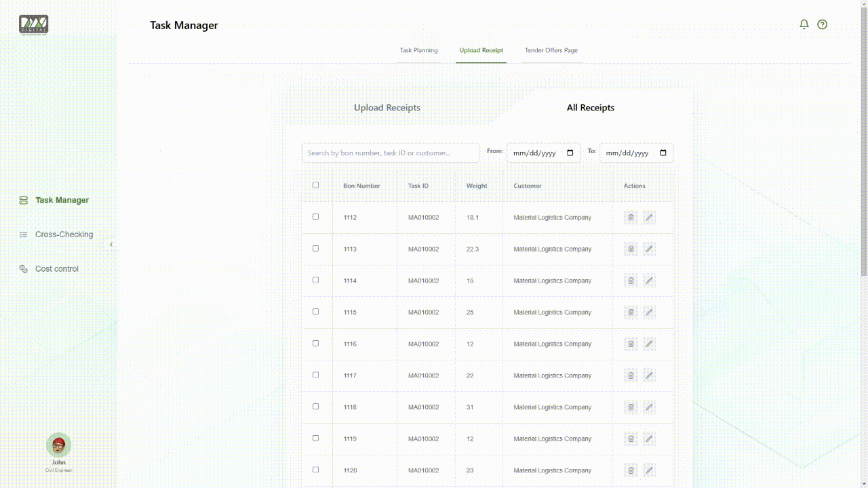Open the To date picker calendar
868x488 pixels.
click(x=663, y=153)
